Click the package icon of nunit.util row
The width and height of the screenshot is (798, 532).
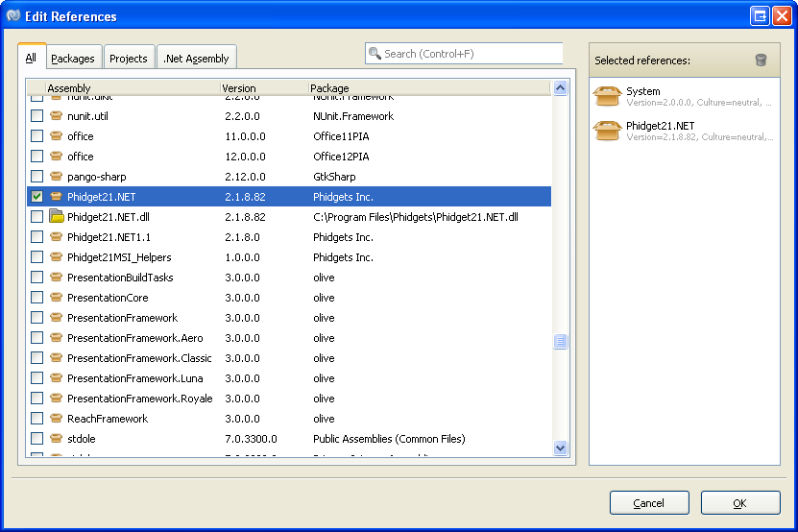pos(57,116)
